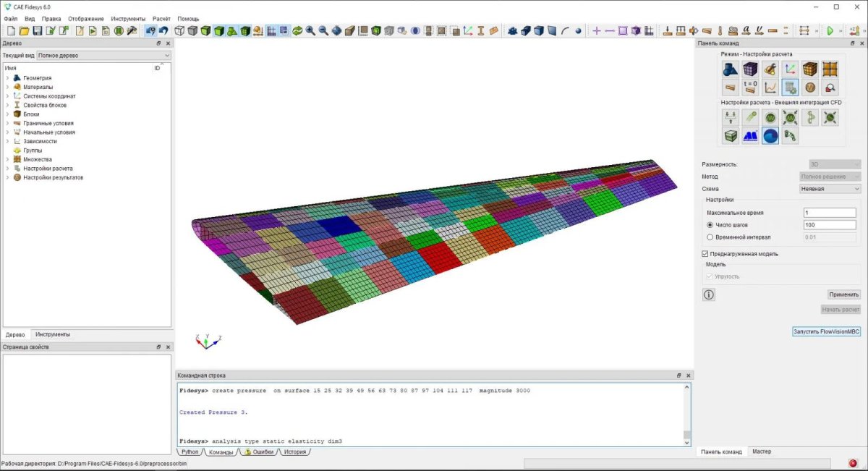This screenshot has height=471, width=868.
Task: Open the blue M logo settings icon
Action: point(750,135)
